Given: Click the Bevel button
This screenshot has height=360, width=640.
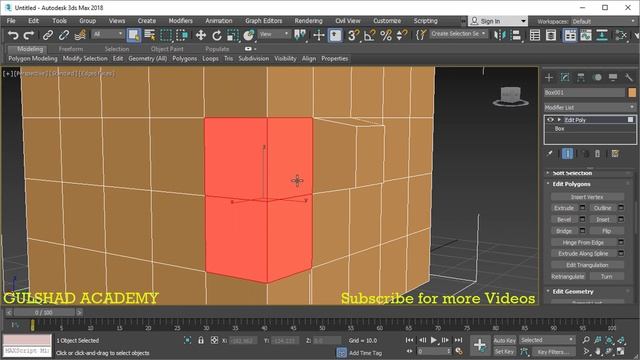Looking at the screenshot, I should click(564, 220).
